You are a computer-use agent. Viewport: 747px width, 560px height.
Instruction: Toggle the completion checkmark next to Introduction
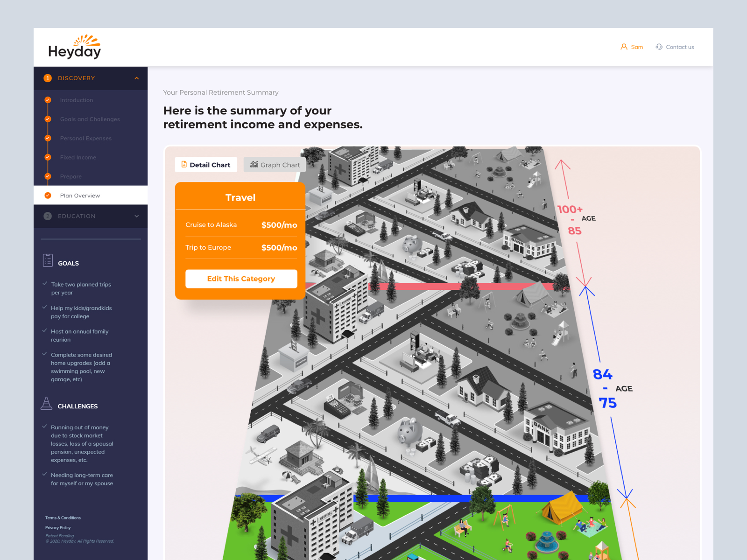(48, 100)
